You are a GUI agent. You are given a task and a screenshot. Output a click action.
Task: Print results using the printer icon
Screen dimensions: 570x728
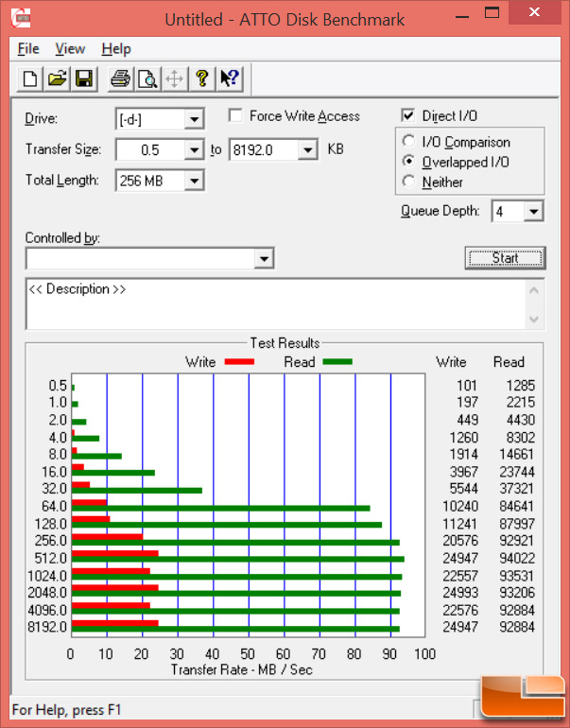pos(121,78)
